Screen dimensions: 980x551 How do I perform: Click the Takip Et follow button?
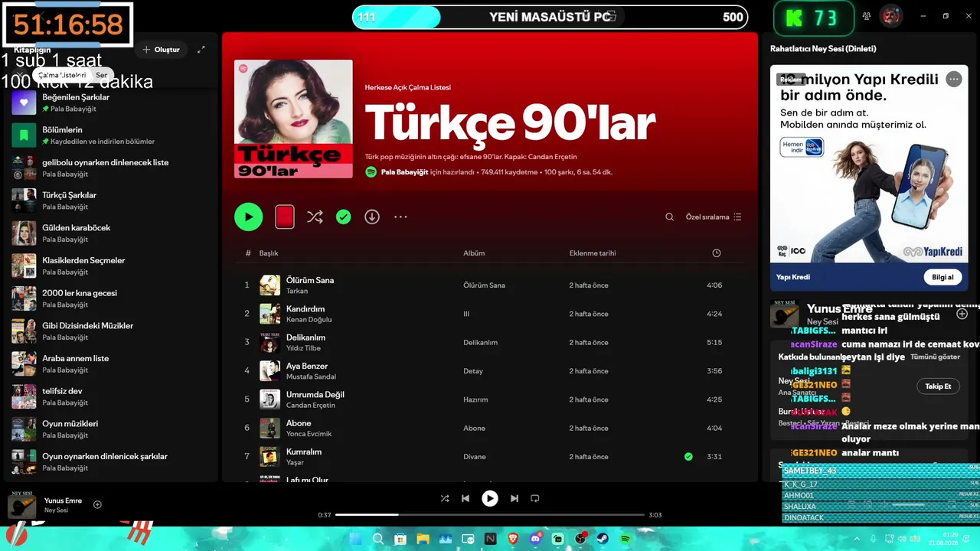tap(938, 386)
